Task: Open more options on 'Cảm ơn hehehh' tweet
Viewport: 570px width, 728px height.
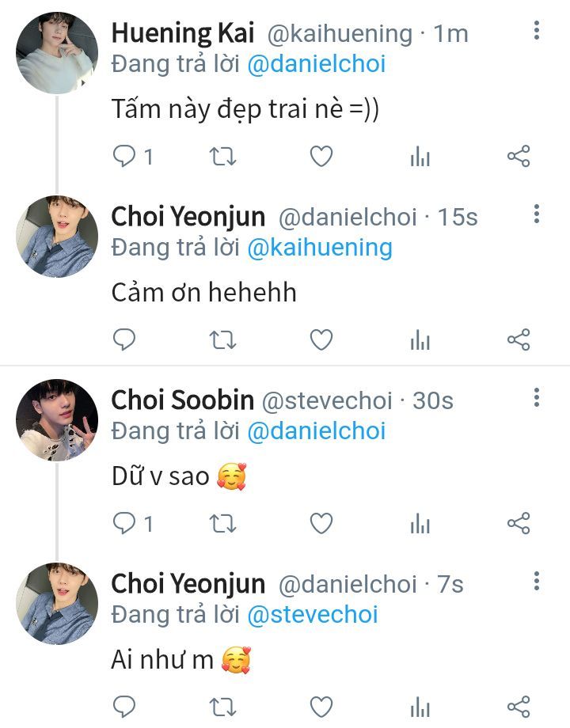Action: coord(537,214)
